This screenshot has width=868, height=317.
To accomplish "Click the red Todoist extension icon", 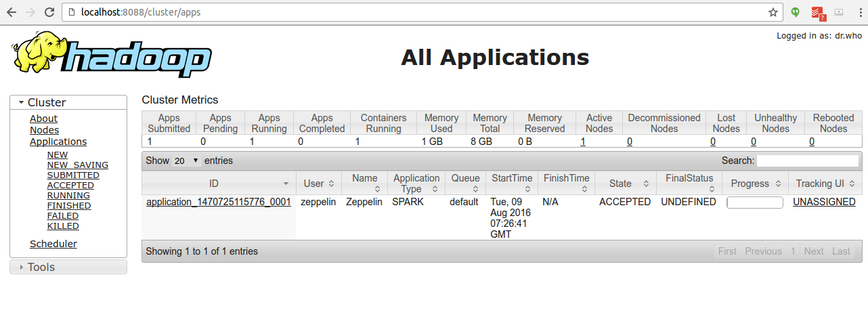I will [x=817, y=12].
